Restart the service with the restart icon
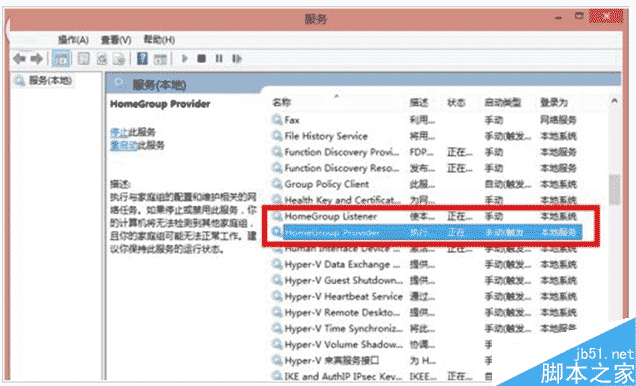 click(236, 59)
